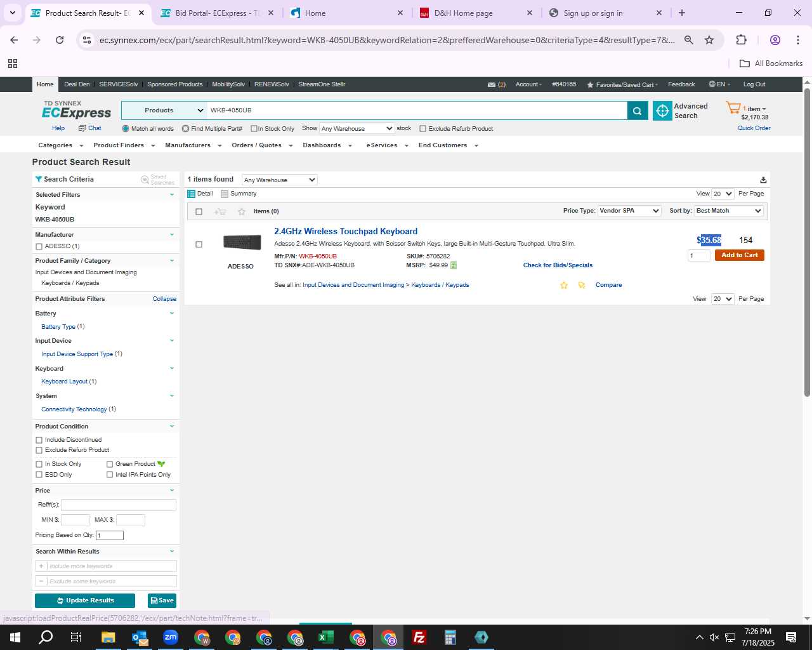This screenshot has width=812, height=650.
Task: Click the magnifier search button beside keyword field
Action: [638, 110]
